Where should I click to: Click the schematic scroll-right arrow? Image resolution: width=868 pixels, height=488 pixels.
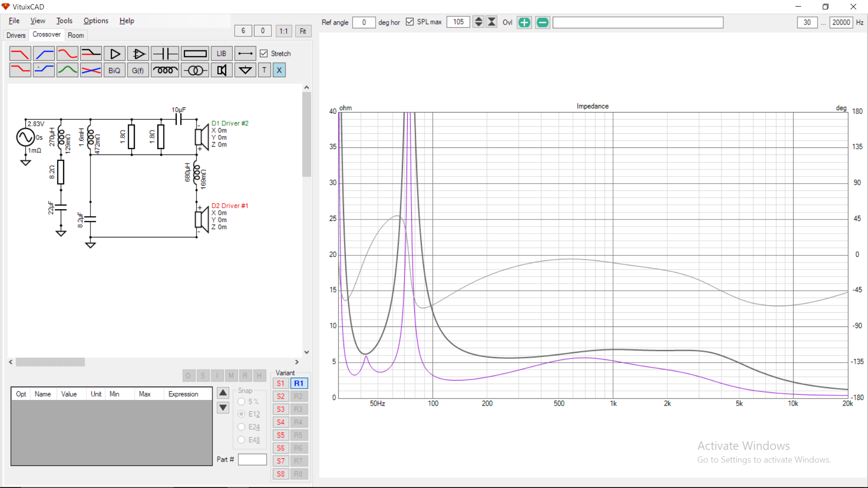(x=297, y=362)
